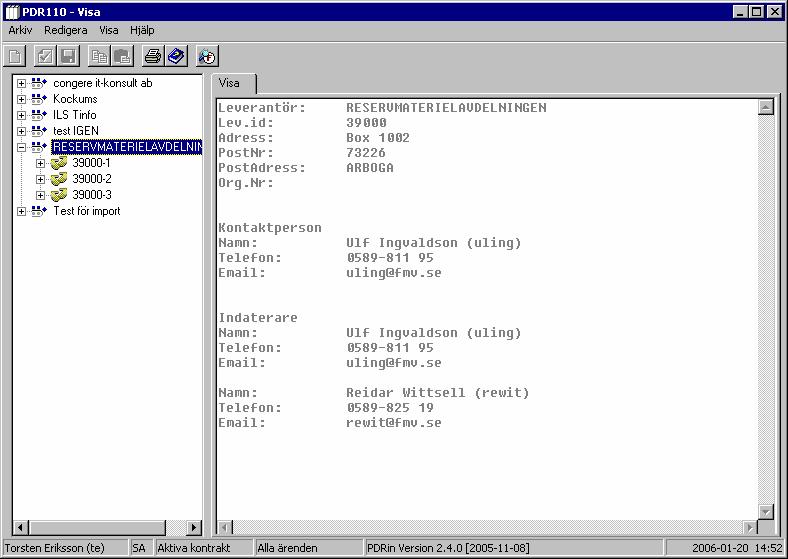Viewport: 788px width, 559px height.
Task: Expand the 39000-1 contract node
Action: point(41,163)
